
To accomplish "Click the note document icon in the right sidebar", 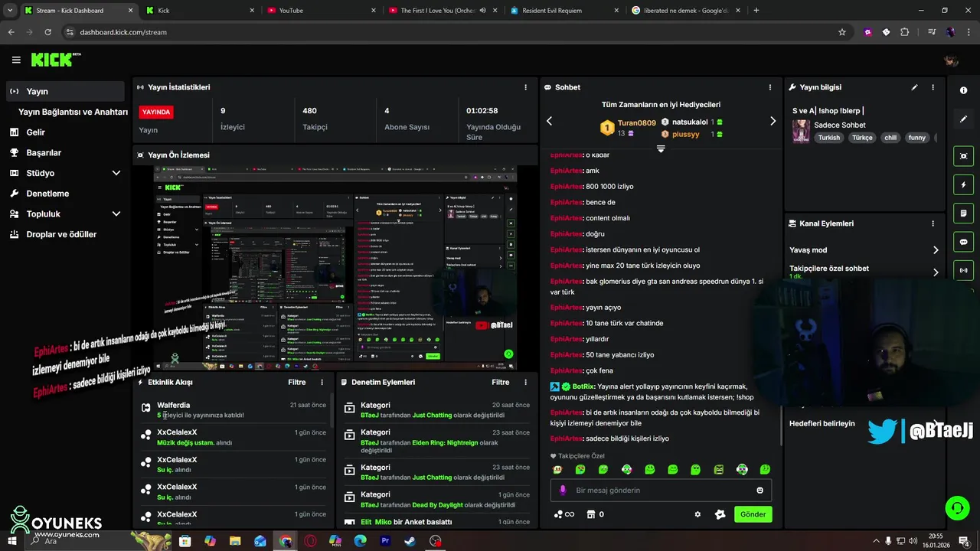I will tap(963, 213).
